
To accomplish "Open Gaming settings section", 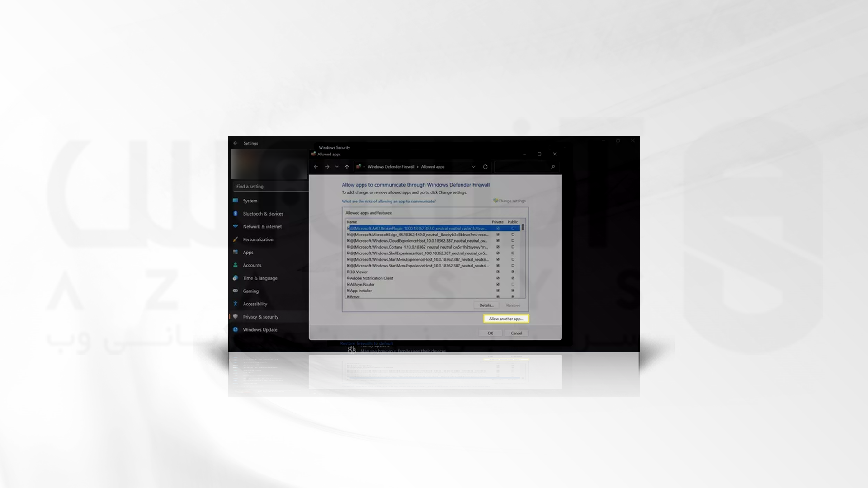I will [x=250, y=291].
